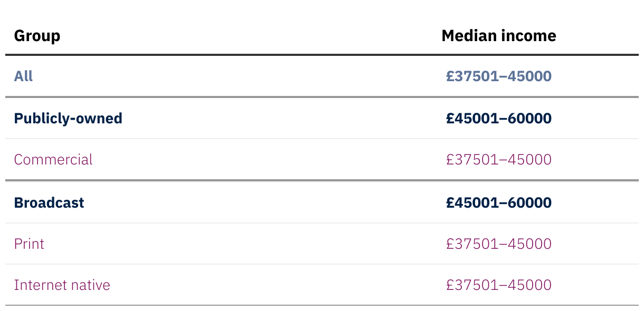
Task: Select the Broadcast row label
Action: click(x=49, y=203)
